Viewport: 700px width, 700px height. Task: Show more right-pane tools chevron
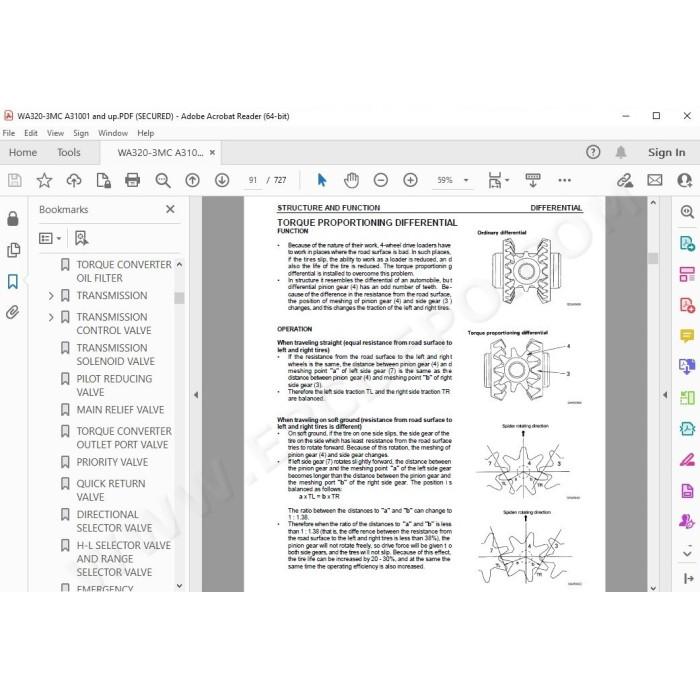pos(688,554)
